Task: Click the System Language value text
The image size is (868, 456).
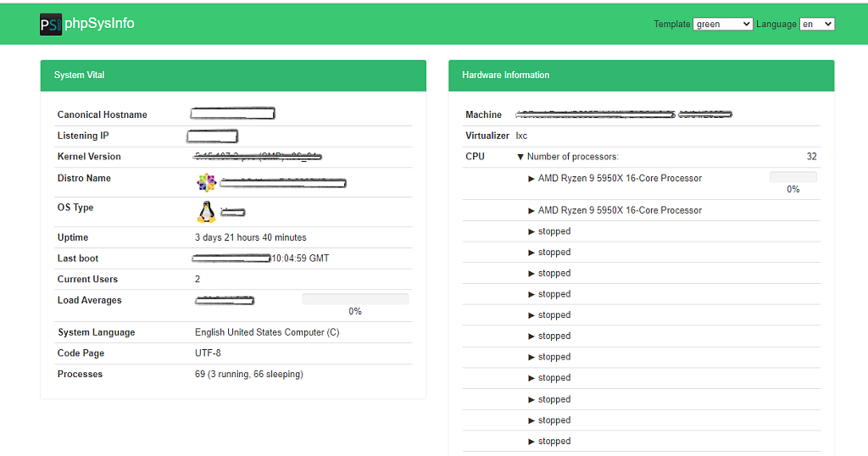Action: (x=267, y=332)
